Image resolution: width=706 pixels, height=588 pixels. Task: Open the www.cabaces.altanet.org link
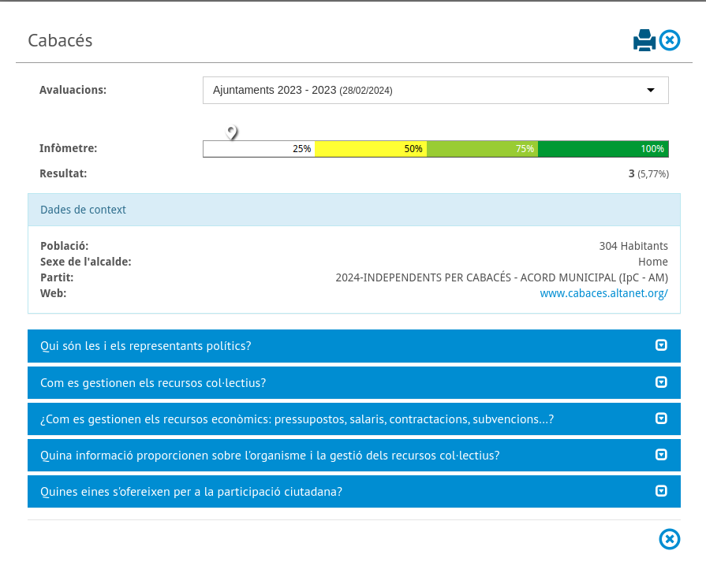tap(603, 293)
